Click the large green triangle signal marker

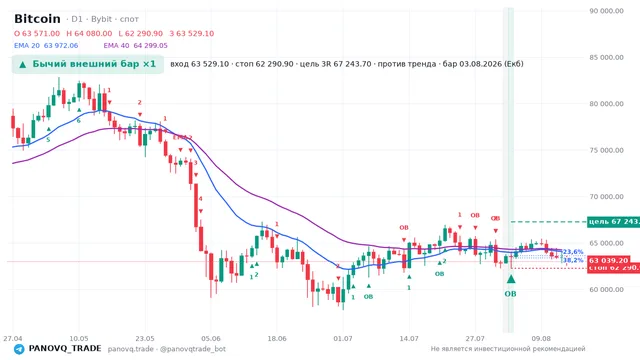click(x=511, y=279)
